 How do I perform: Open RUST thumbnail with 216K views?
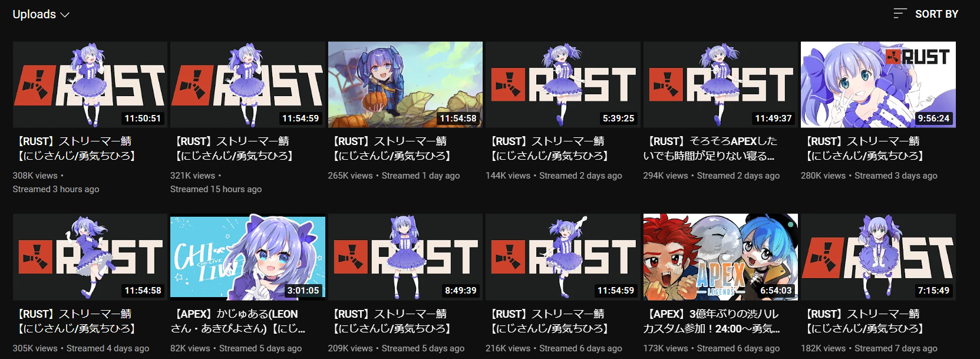click(563, 257)
